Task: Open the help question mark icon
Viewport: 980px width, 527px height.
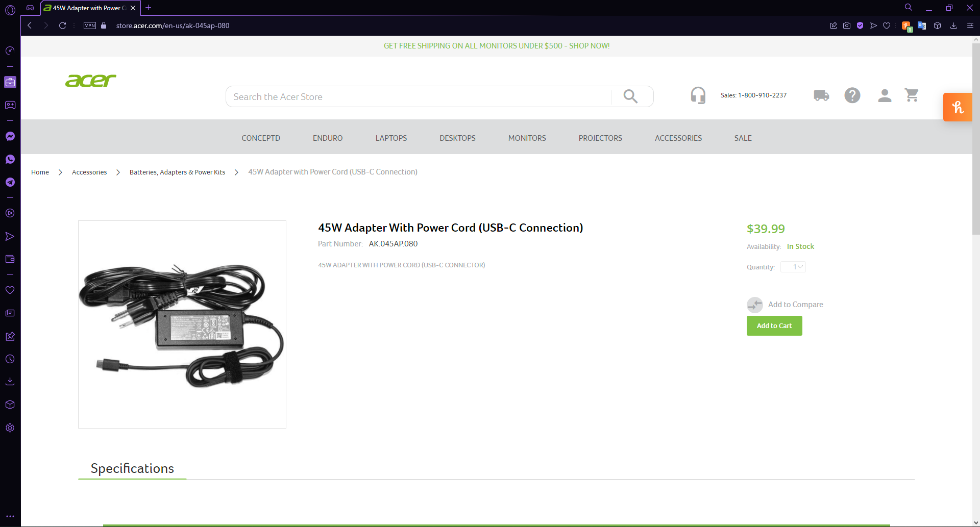Action: (x=852, y=95)
